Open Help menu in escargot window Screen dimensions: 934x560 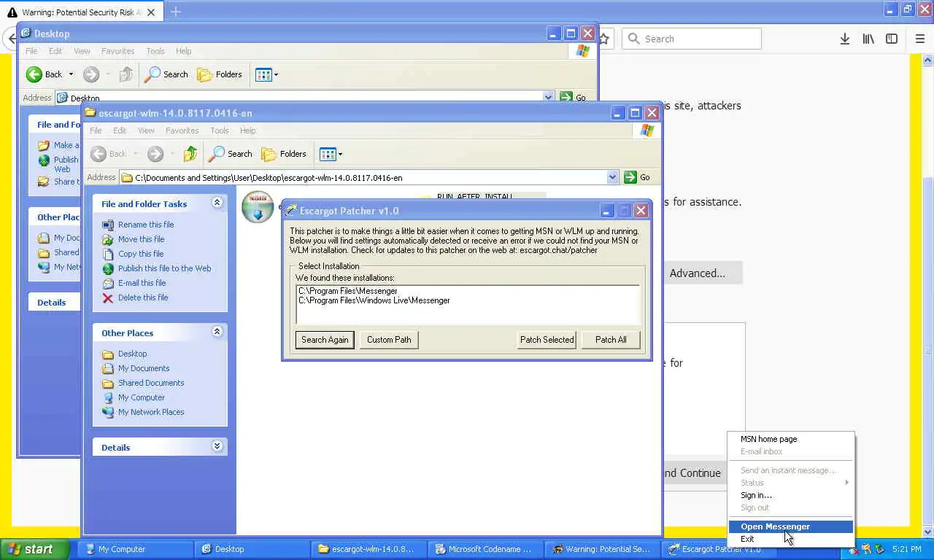pos(247,131)
